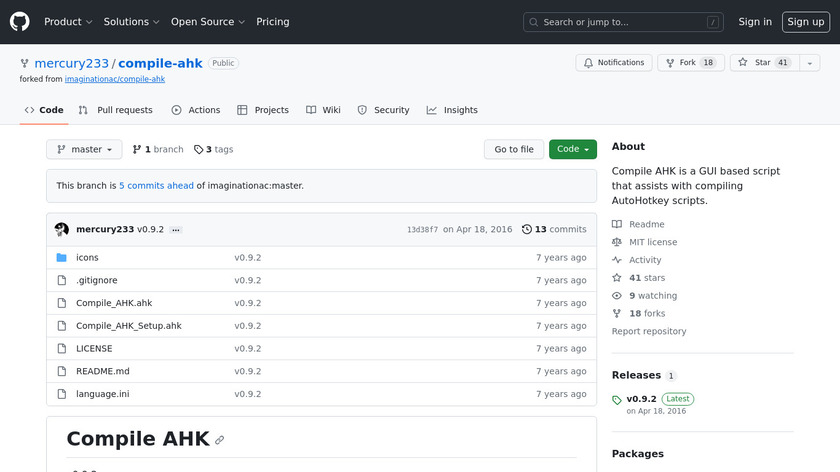
Task: Expand the Product menu
Action: click(x=68, y=22)
